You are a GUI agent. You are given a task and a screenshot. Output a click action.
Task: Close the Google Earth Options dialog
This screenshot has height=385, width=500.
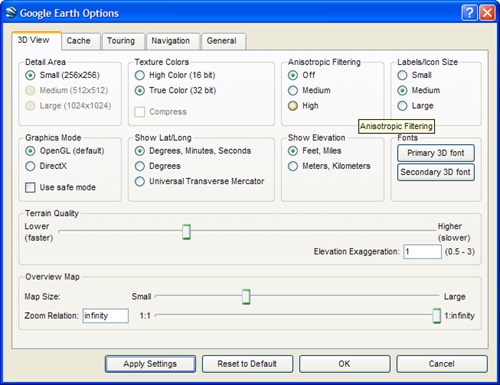487,13
